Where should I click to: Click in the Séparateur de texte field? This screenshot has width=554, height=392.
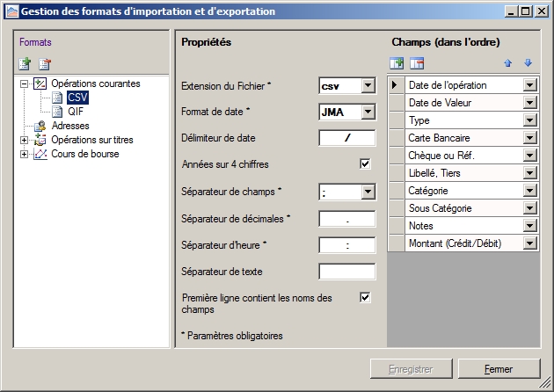pos(346,272)
